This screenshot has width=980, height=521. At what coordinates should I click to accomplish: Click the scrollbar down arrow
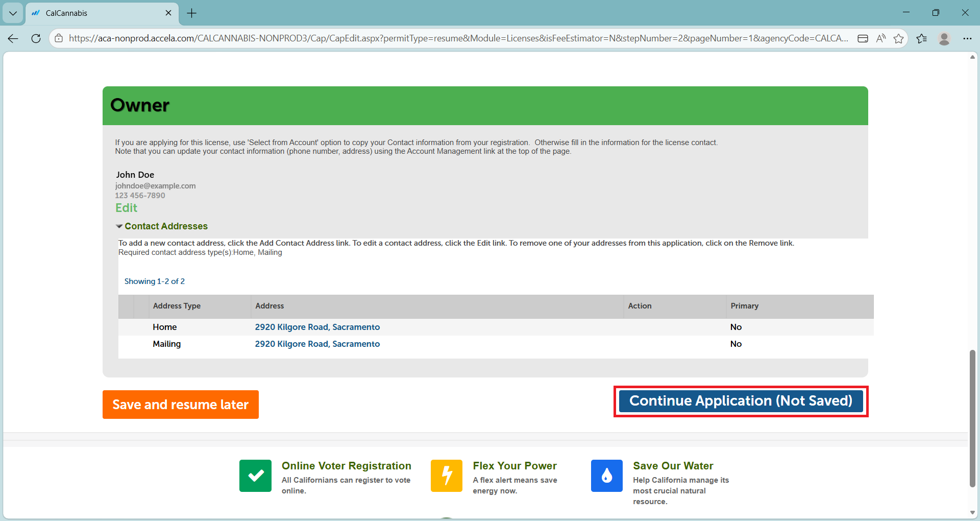coord(972,512)
